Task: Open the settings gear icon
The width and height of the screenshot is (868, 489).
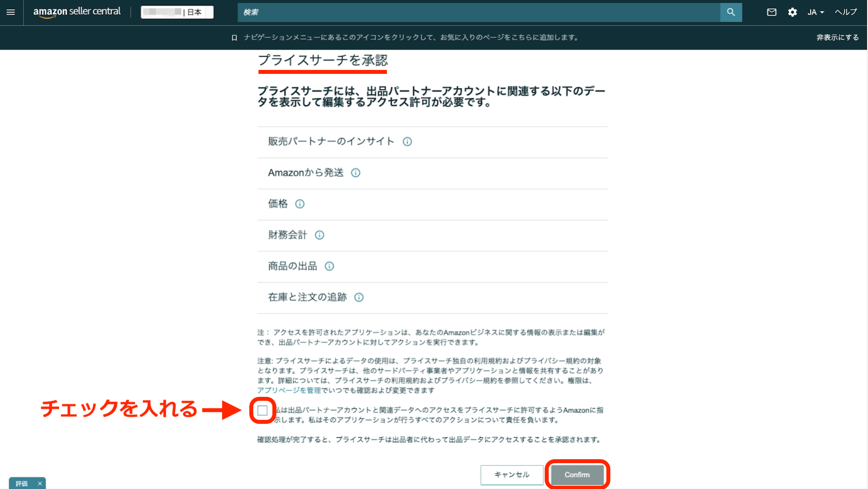Action: pos(792,12)
